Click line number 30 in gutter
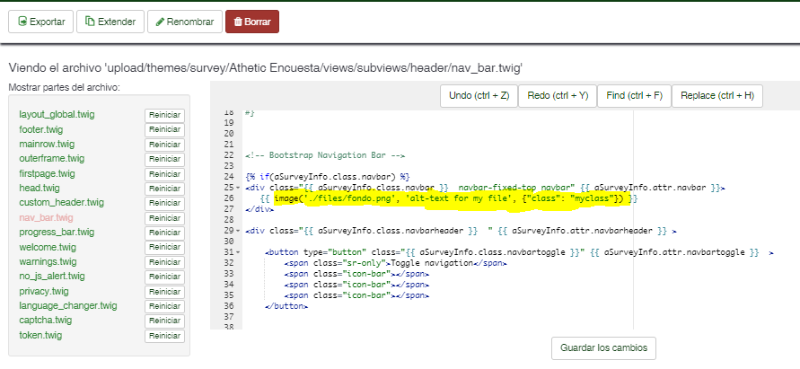The image size is (800, 369). [x=229, y=241]
